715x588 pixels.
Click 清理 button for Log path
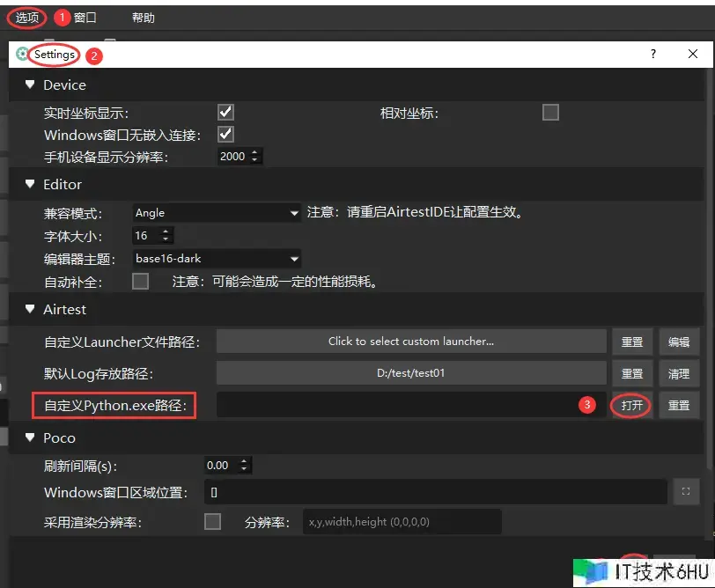tap(678, 373)
